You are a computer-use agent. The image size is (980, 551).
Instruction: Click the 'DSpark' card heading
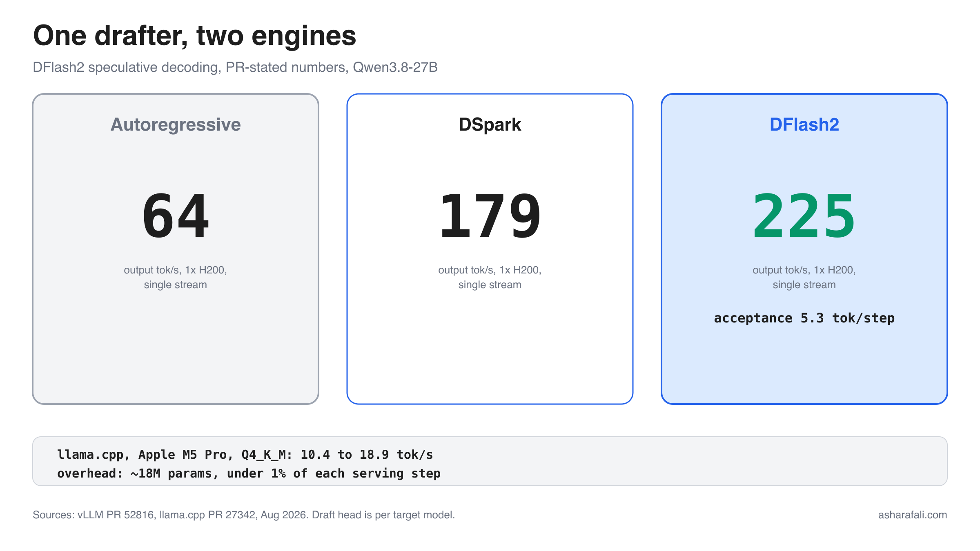click(490, 124)
